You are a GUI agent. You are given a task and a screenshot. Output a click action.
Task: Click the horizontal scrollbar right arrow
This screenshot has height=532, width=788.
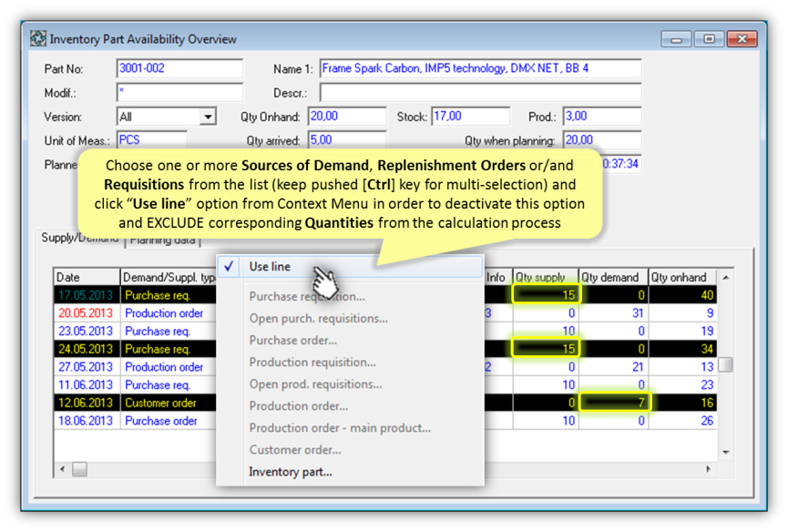(708, 469)
